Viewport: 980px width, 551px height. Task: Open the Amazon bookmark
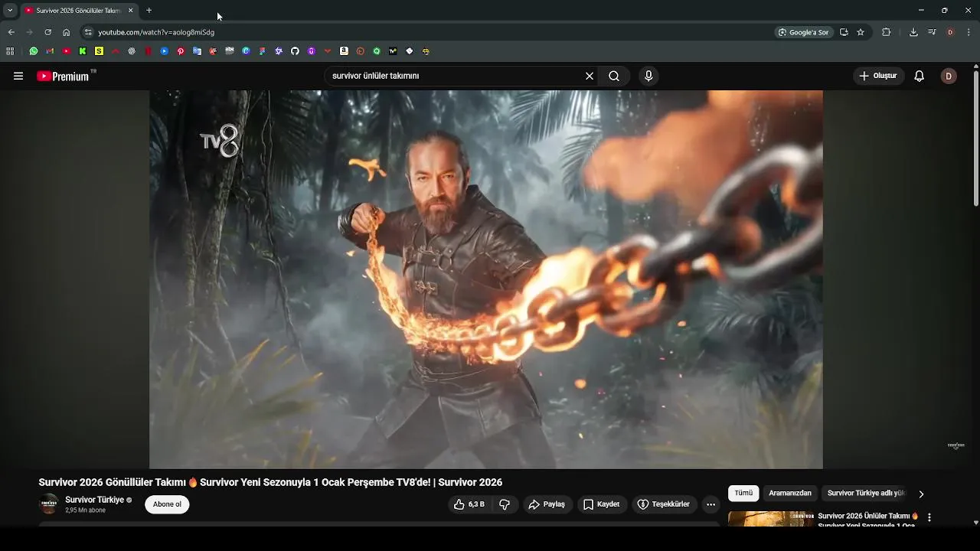[344, 51]
